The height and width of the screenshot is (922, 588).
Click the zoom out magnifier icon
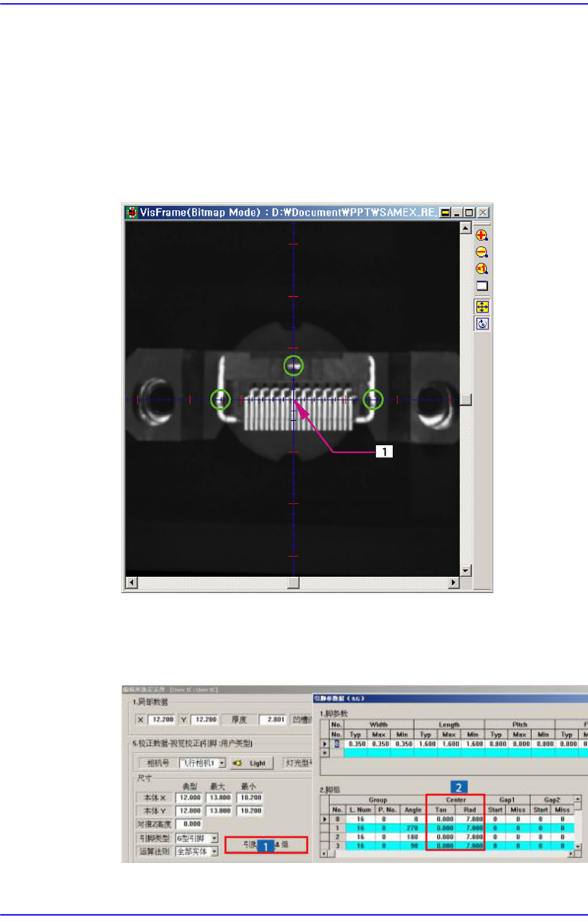click(482, 252)
